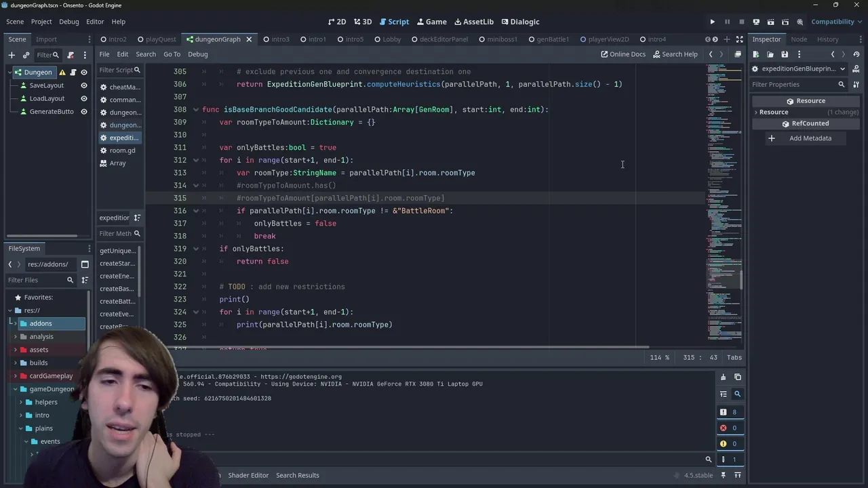Image resolution: width=868 pixels, height=488 pixels.
Task: Open the History tab
Action: point(827,39)
